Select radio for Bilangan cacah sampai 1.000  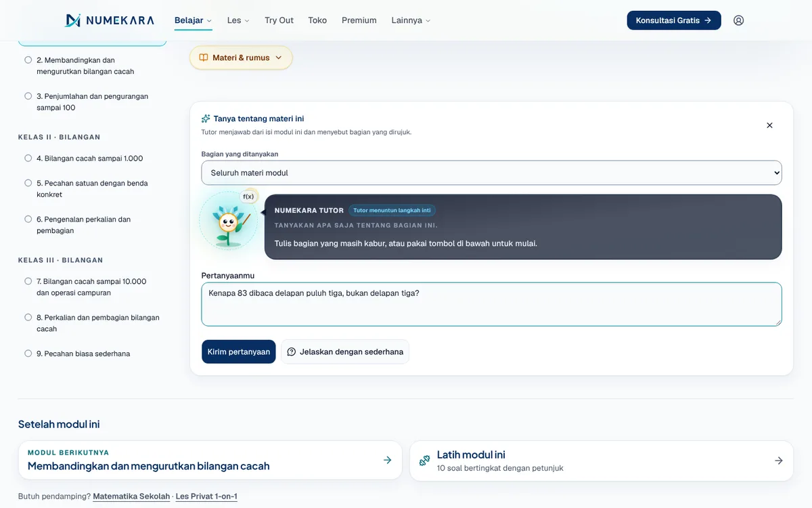(28, 158)
